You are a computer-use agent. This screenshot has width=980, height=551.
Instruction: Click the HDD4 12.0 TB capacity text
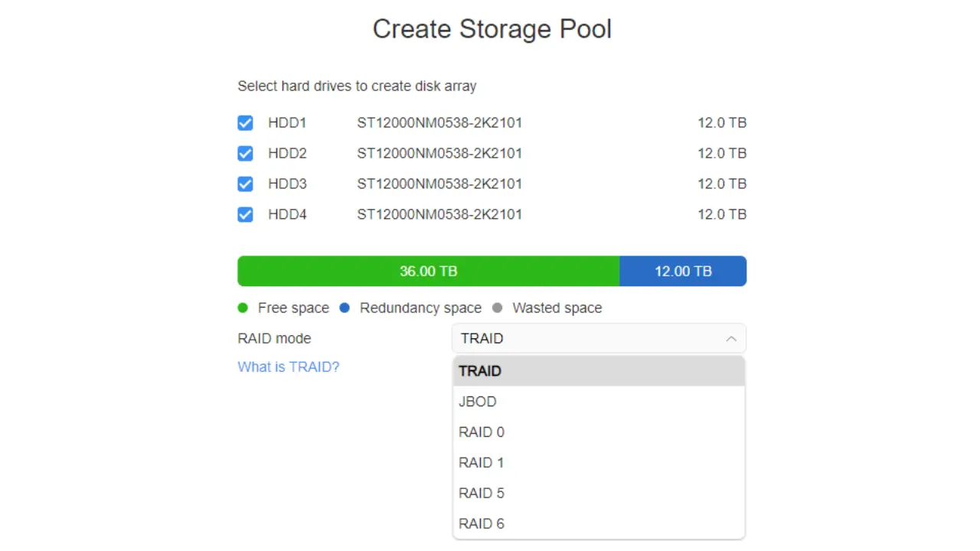[x=721, y=215]
